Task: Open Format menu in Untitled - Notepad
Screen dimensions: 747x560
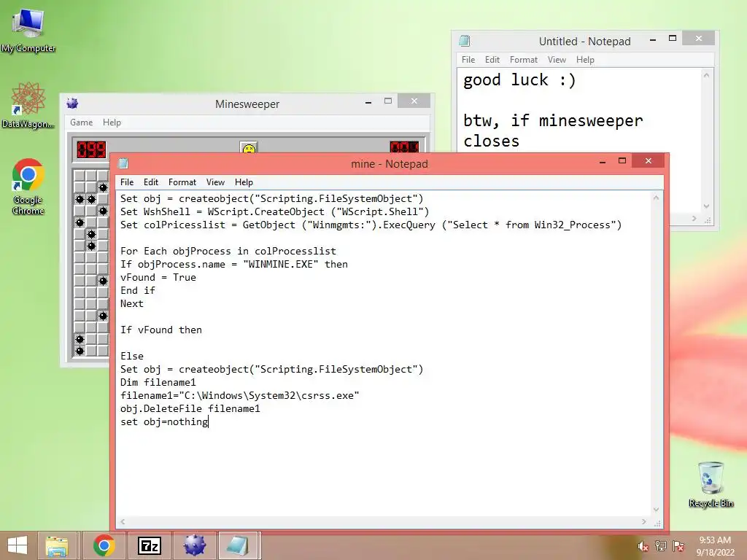Action: [524, 60]
